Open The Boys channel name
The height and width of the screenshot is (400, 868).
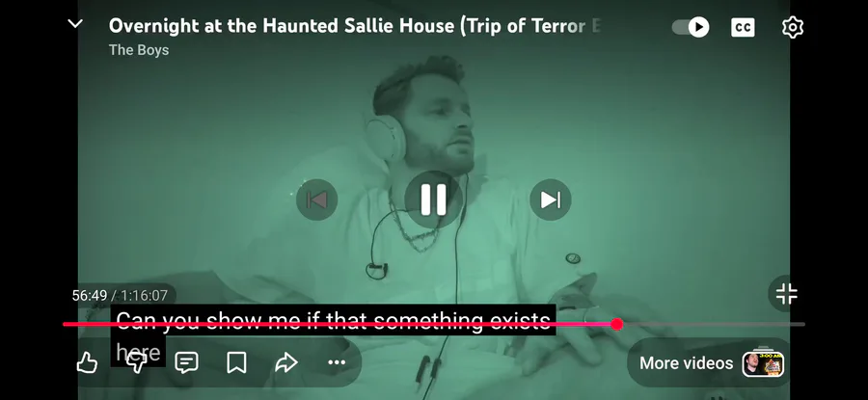[x=138, y=50]
